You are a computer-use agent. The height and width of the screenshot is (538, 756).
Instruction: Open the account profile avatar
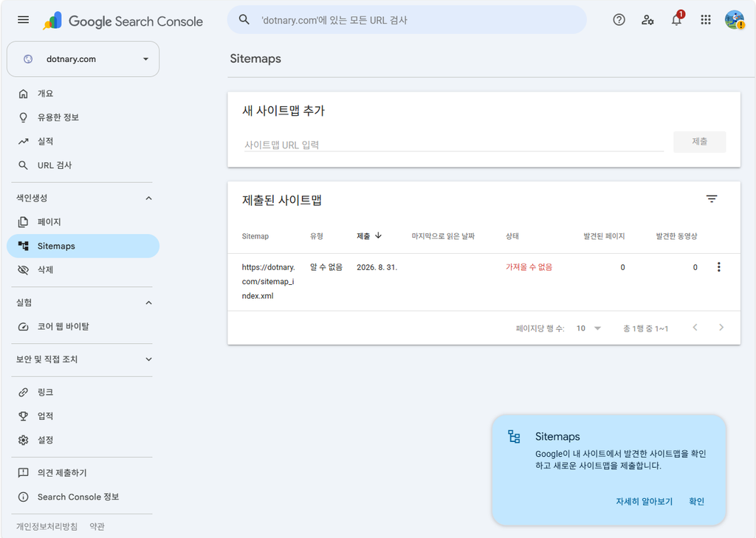click(x=735, y=20)
